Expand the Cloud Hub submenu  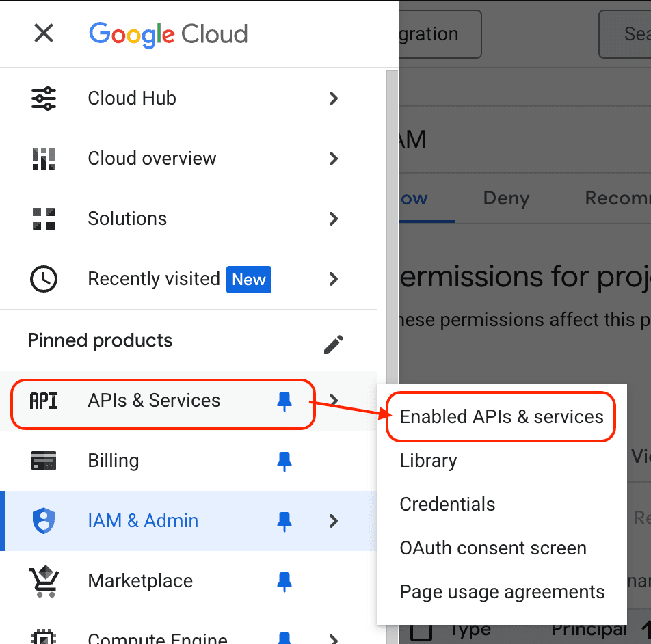(x=333, y=98)
